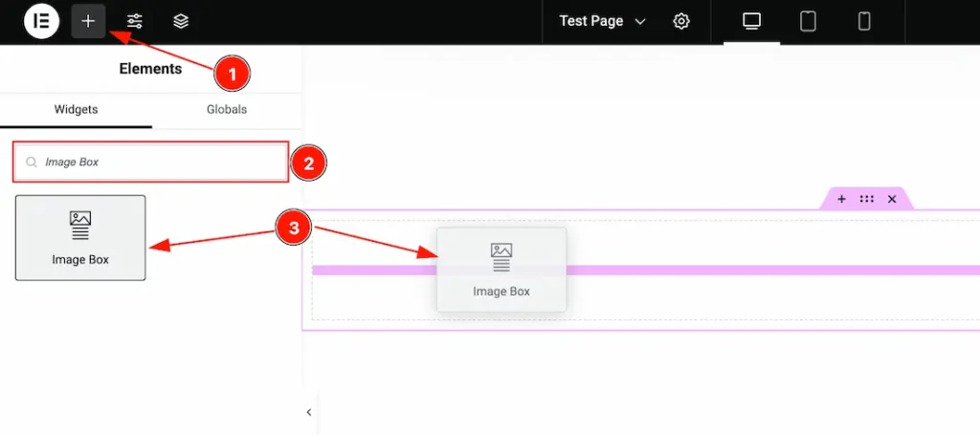Screen dimensions: 980x435
Task: Switch to desktop preview mode
Action: coord(751,21)
